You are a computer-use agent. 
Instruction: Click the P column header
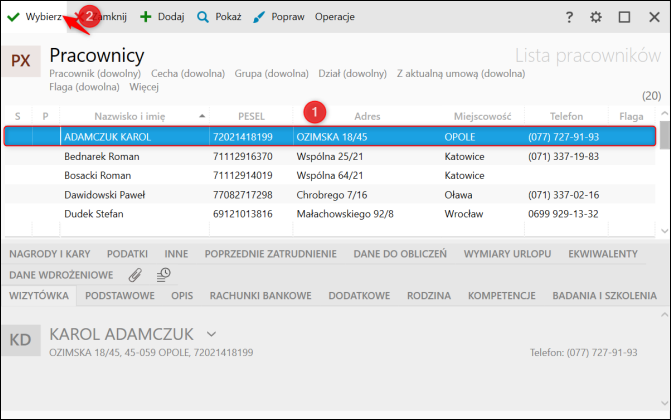[x=45, y=116]
